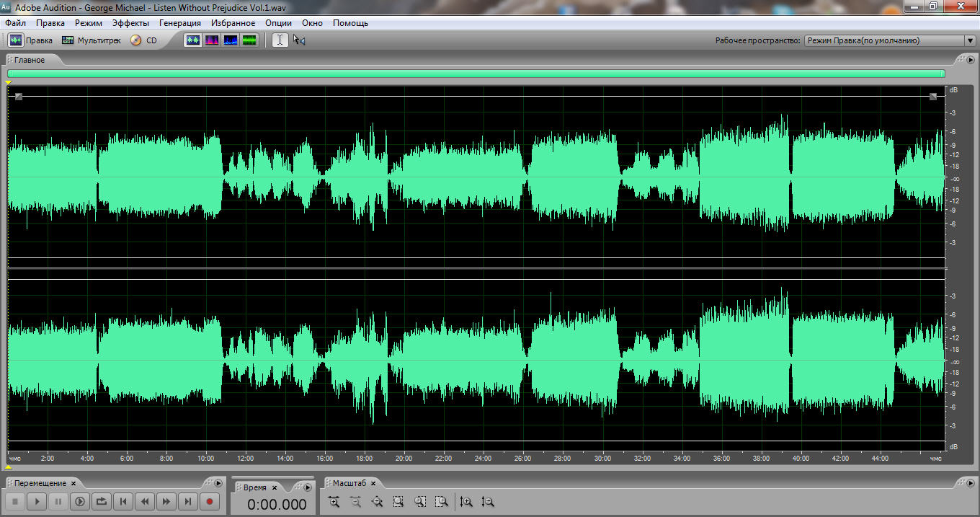Select the Время panel tab
Viewport: 980px width, 517px height.
coord(255,487)
